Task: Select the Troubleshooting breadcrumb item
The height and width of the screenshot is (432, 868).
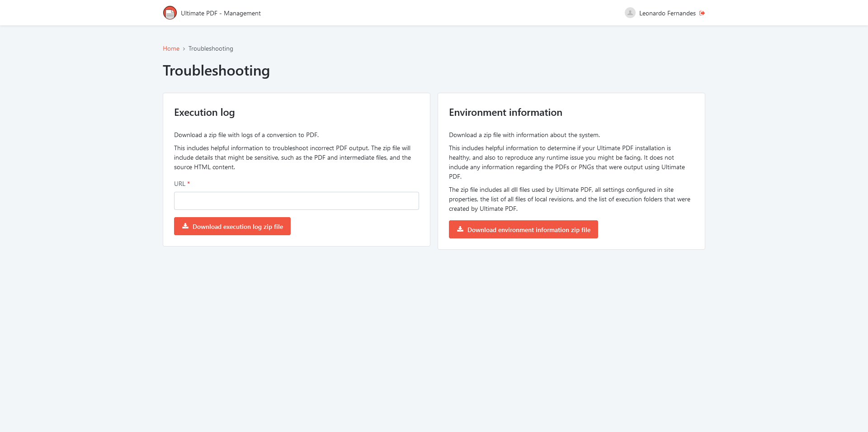Action: (x=211, y=48)
